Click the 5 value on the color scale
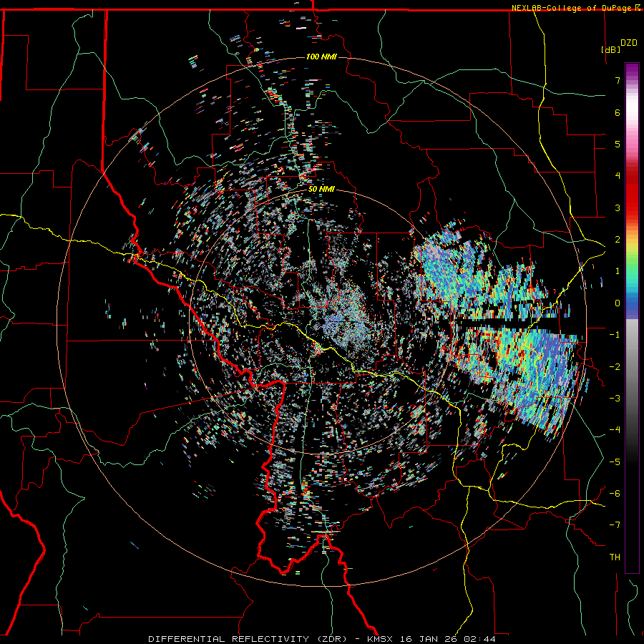This screenshot has height=644, width=644. [x=618, y=144]
